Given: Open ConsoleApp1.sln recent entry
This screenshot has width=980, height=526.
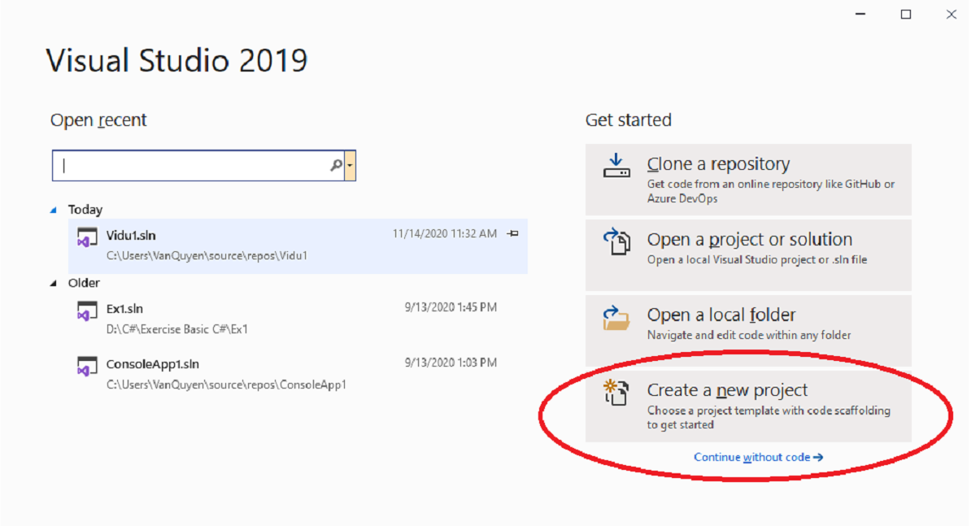Looking at the screenshot, I should pos(152,364).
